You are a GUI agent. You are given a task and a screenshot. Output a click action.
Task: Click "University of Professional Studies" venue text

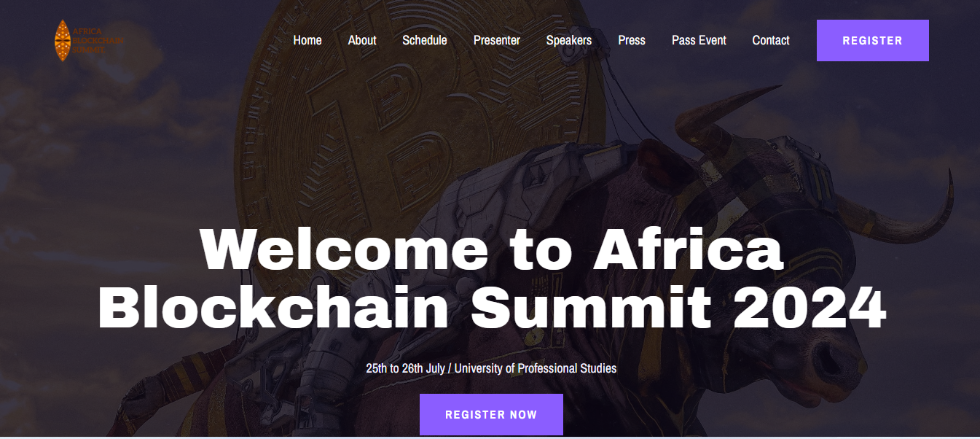click(x=536, y=368)
